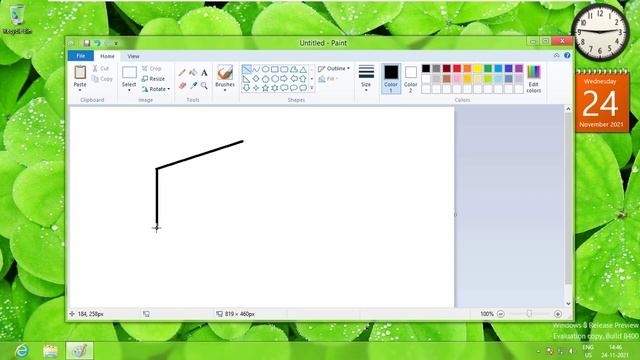
Task: Choose the Five-point star shape
Action: point(265,88)
